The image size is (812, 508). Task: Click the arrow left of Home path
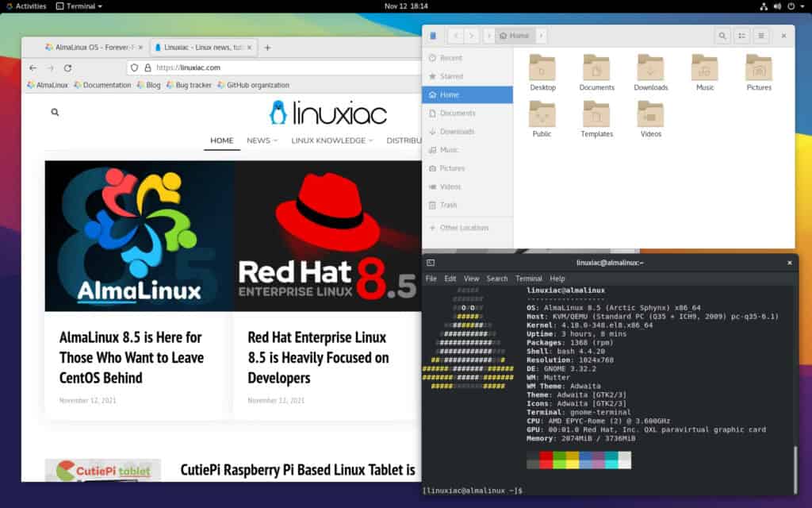click(x=488, y=36)
